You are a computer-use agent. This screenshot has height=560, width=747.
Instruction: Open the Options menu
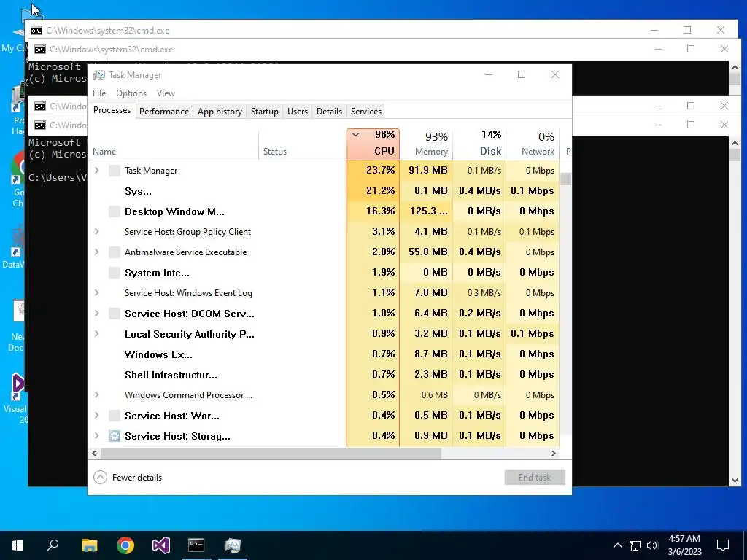(131, 93)
